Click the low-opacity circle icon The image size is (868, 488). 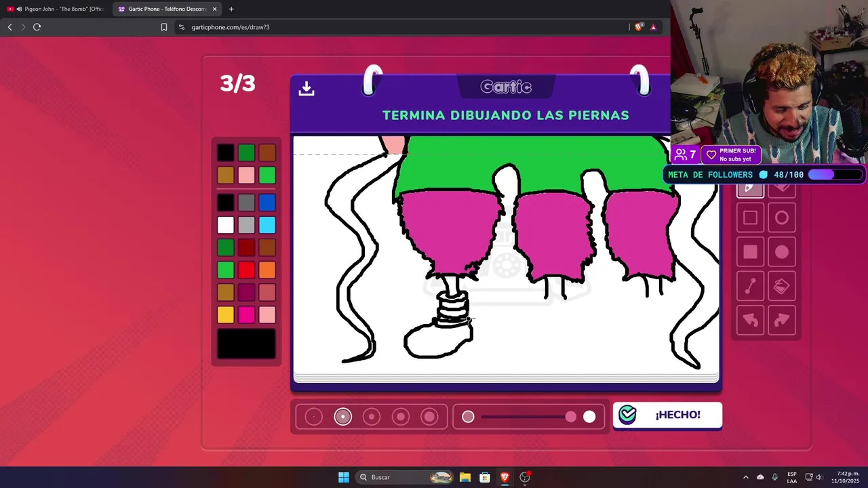pyautogui.click(x=468, y=417)
